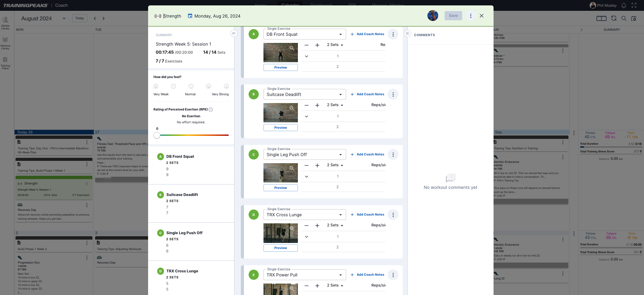Toggle fullscreen expand icon in top bar
644x295 pixels.
point(634,5)
